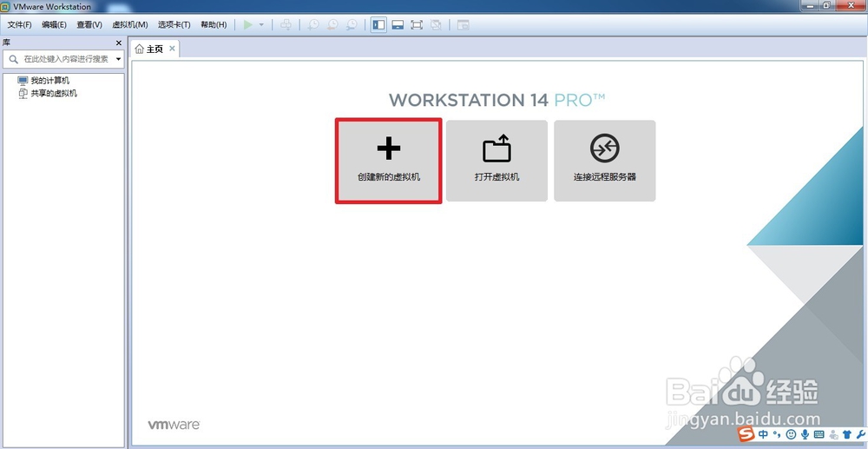Viewport: 868px width, 449px height.
Task: Open the emoji smiley face icon
Action: coord(791,434)
